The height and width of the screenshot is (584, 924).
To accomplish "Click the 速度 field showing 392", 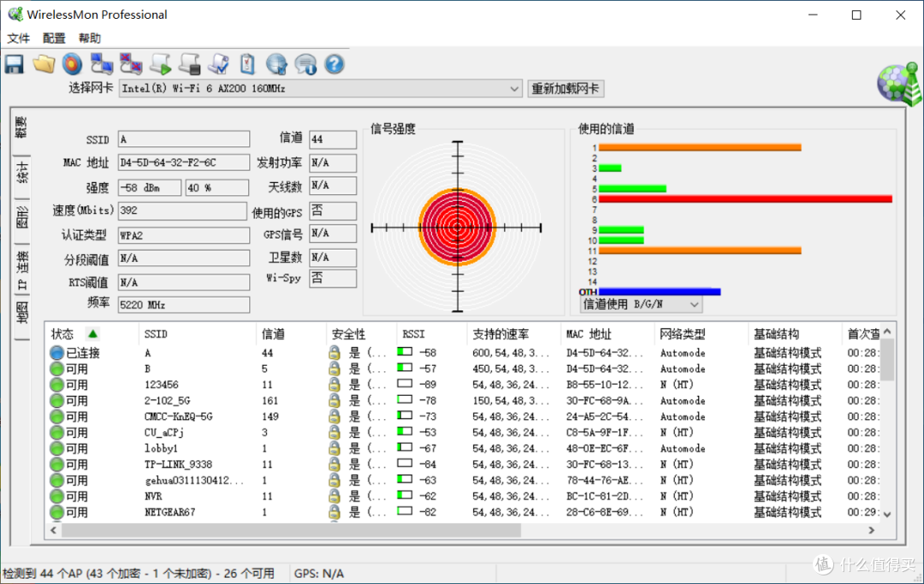I will pyautogui.click(x=183, y=210).
